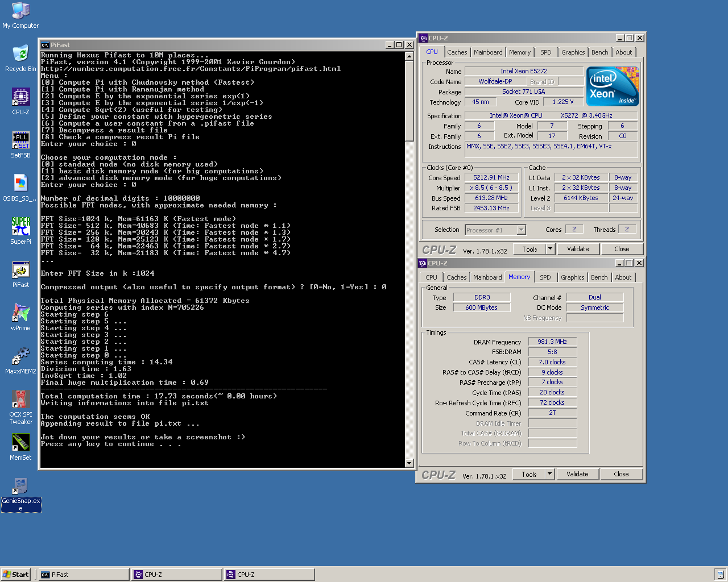Launch the OCX SPI Tweaker shortcut

(x=20, y=408)
